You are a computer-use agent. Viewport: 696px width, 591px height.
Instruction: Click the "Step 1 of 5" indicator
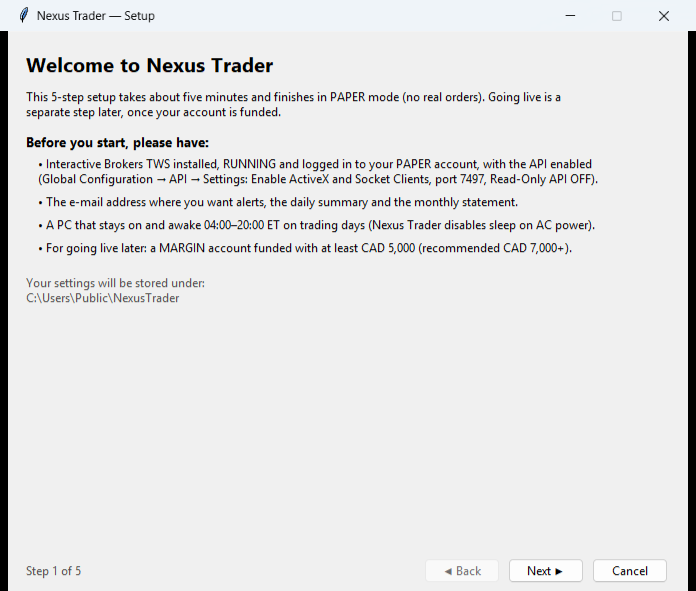tap(53, 571)
